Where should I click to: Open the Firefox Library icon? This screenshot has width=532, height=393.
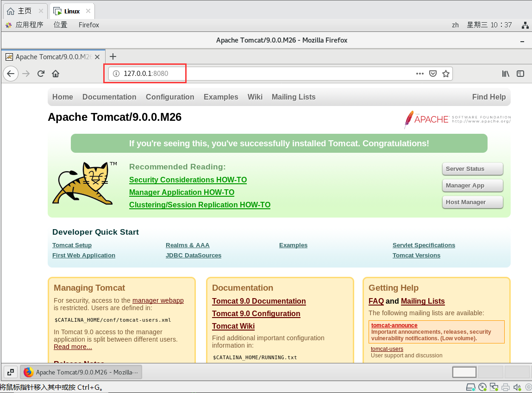506,74
